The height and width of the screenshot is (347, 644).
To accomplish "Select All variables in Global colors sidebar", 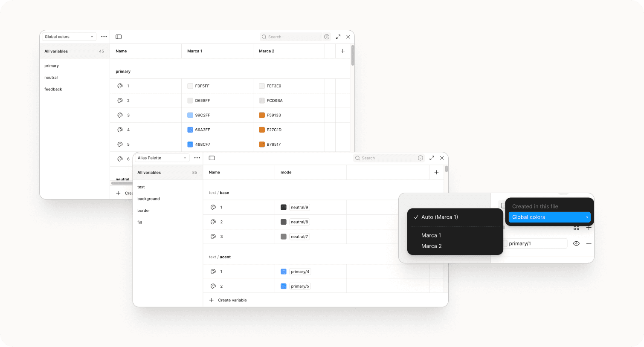I will click(x=75, y=51).
